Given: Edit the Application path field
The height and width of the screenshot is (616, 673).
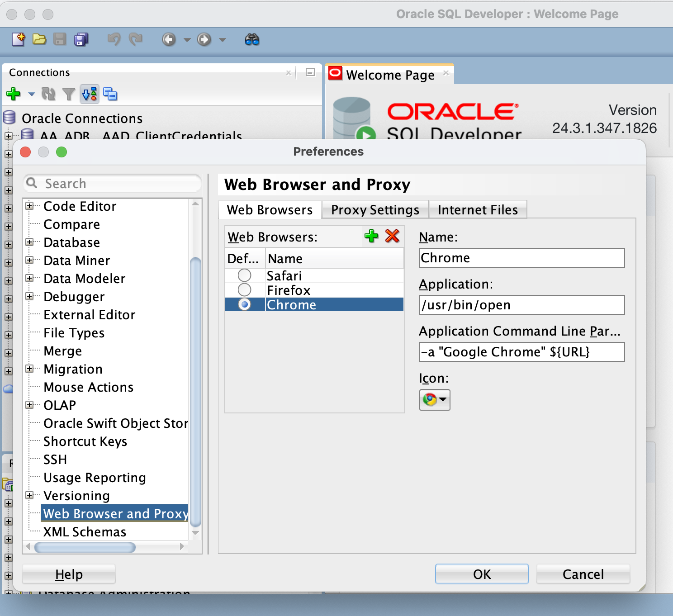Looking at the screenshot, I should pyautogui.click(x=521, y=305).
